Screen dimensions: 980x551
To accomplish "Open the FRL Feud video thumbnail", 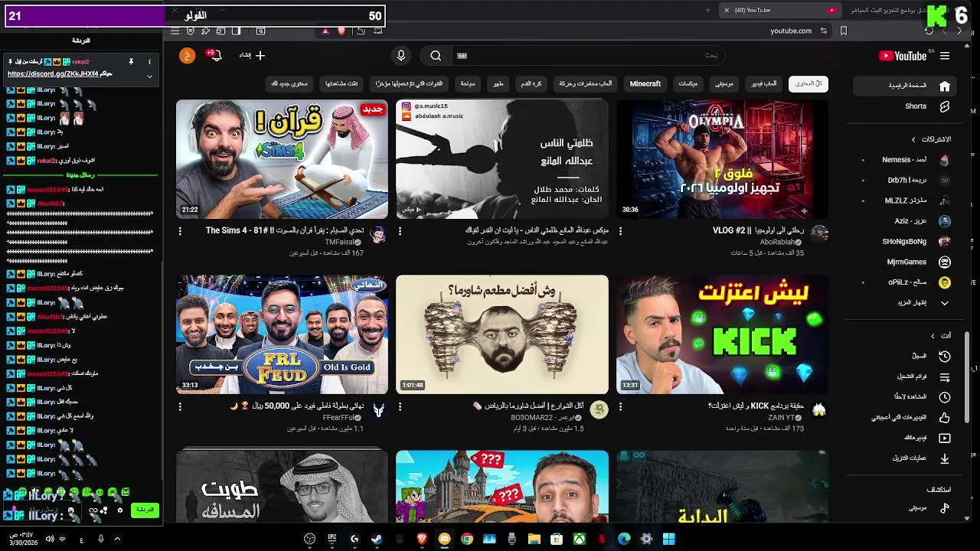I will pyautogui.click(x=282, y=334).
